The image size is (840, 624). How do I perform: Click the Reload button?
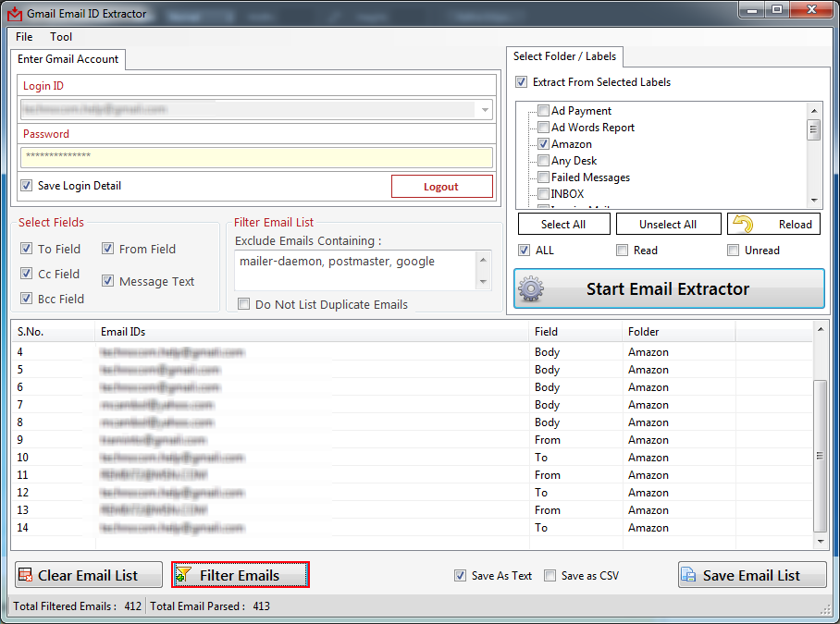point(773,224)
